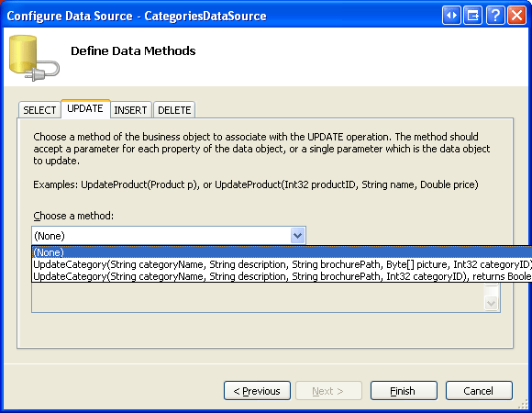Click the left-right arrows title bar icon
The width and height of the screenshot is (532, 413).
[451, 16]
